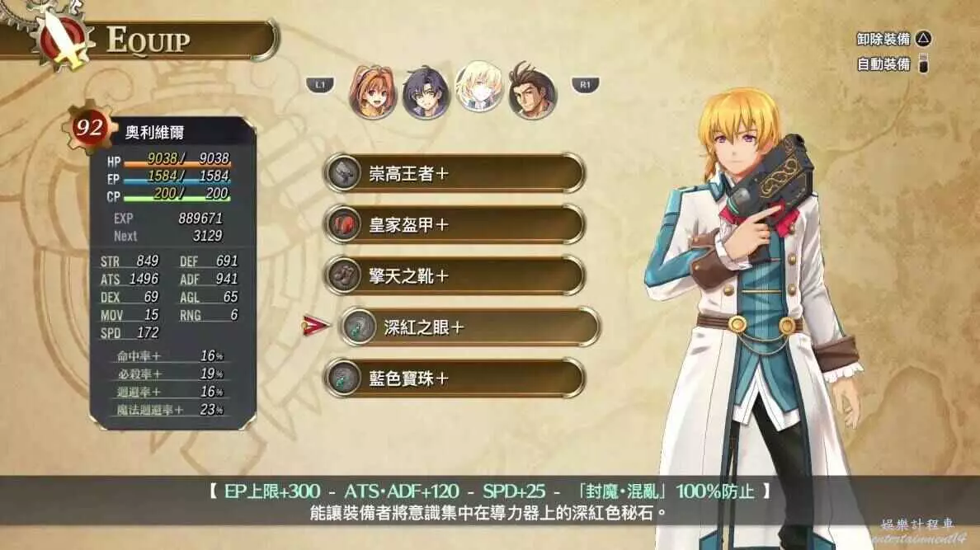Click the orange HP gauge bar
The height and width of the screenshot is (550, 980).
point(177,164)
